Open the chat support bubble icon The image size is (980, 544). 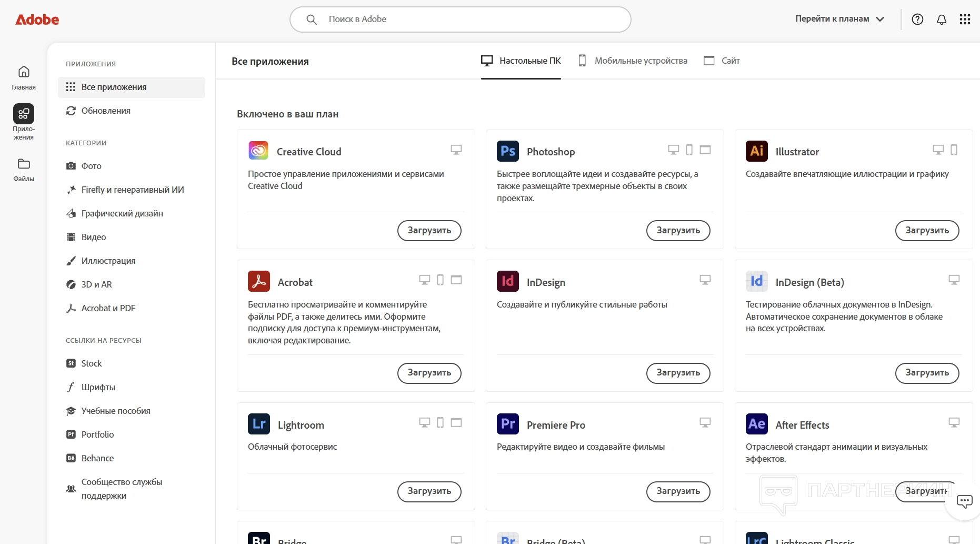(964, 501)
